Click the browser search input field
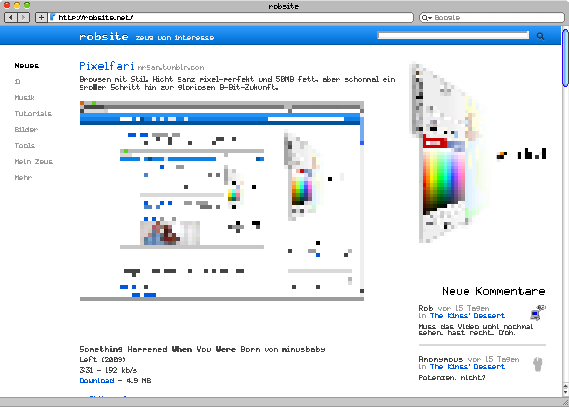Viewport: 569px width, 407px height. (491, 17)
